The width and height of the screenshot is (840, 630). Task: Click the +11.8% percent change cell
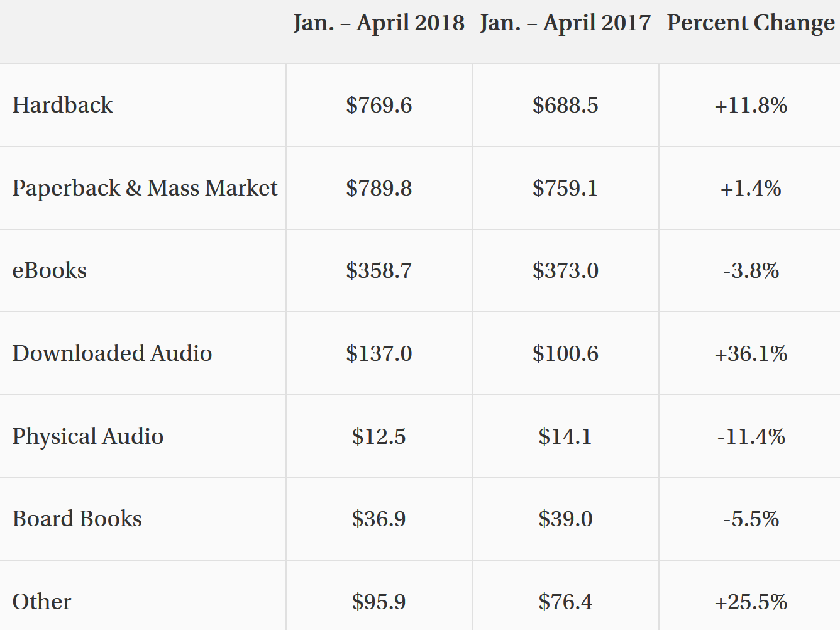[751, 105]
